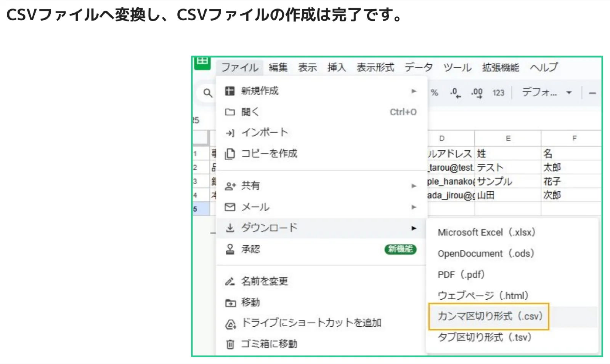Download as カンマ区切り形式 (.csv)
The image size is (610, 364).
512,316
